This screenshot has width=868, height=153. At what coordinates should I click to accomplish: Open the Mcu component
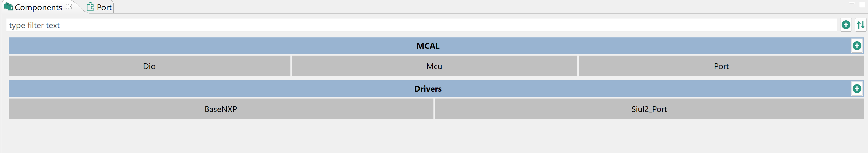(x=434, y=66)
